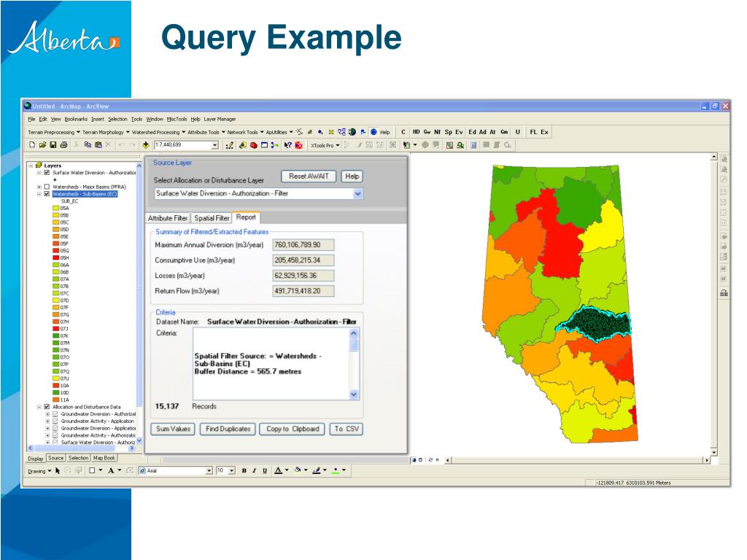Image resolution: width=747 pixels, height=560 pixels.
Task: Click the large A text tool icon
Action: point(111,470)
